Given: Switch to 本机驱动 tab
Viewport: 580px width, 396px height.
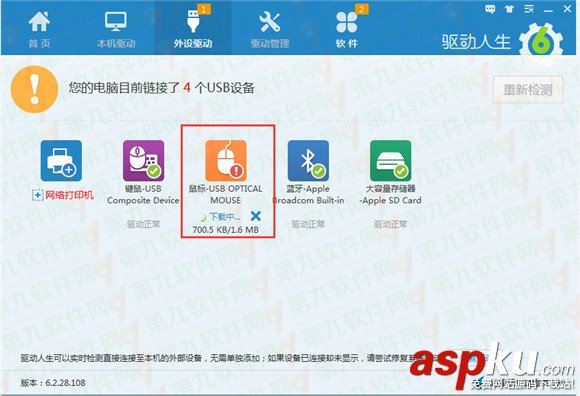Looking at the screenshot, I should (116, 30).
